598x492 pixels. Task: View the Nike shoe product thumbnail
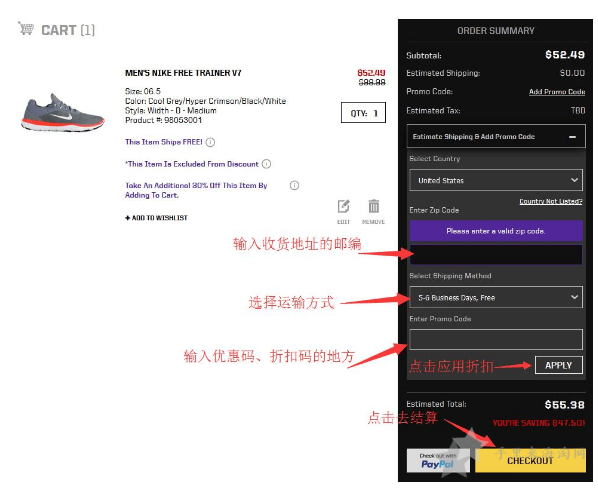pos(63,113)
